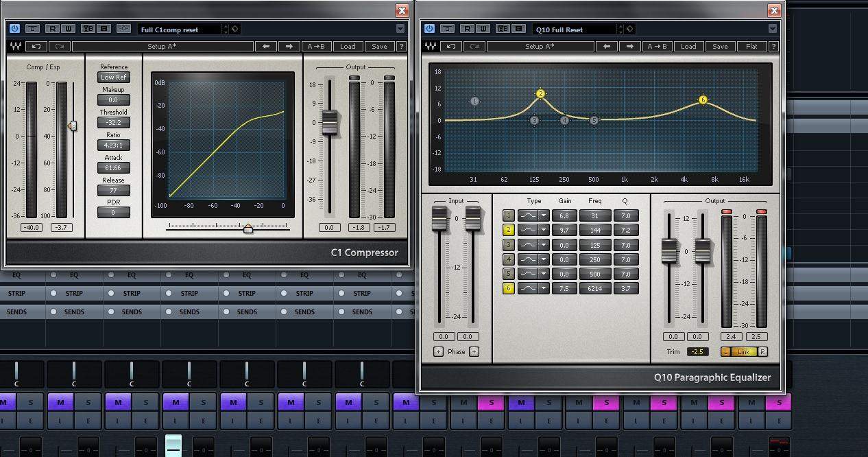Click C1 Compressor output gain fader handle

click(x=330, y=122)
